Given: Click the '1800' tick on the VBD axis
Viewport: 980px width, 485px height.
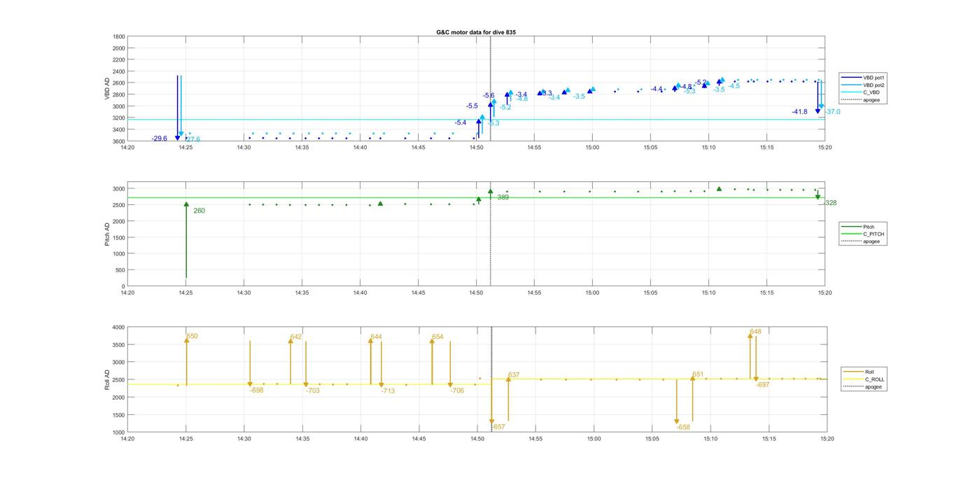Looking at the screenshot, I should pos(118,36).
